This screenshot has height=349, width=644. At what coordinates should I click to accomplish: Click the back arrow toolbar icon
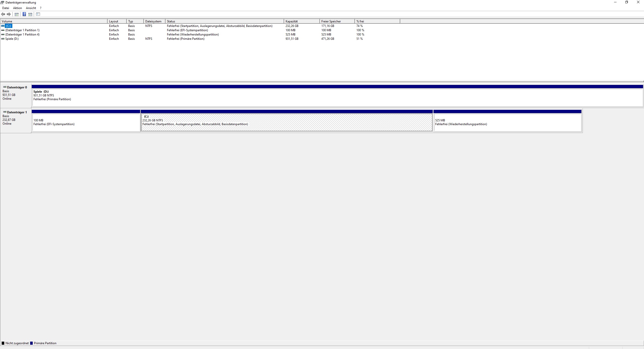pyautogui.click(x=3, y=14)
